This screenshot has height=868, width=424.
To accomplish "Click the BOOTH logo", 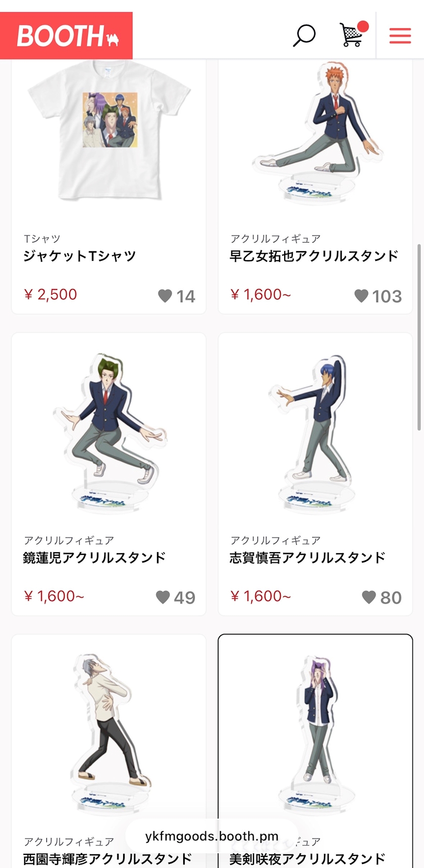I will 66,36.
